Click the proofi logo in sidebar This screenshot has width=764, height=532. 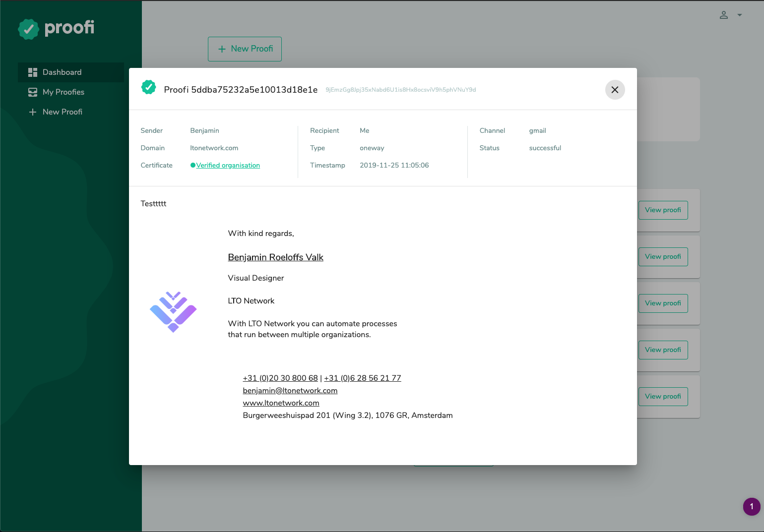pyautogui.click(x=56, y=29)
